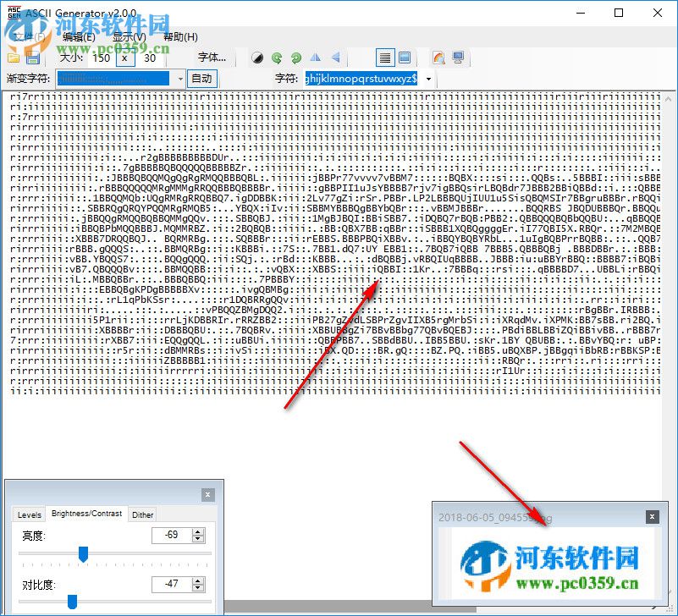The image size is (678, 616).
Task: Save the ASCII art with the save icon
Action: 34,58
